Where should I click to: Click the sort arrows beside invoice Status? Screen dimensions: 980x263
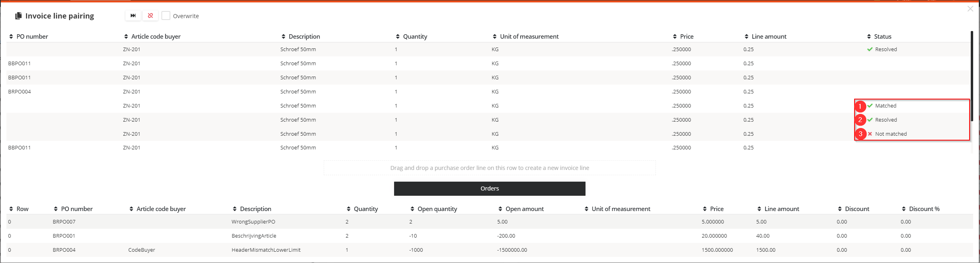(x=869, y=37)
